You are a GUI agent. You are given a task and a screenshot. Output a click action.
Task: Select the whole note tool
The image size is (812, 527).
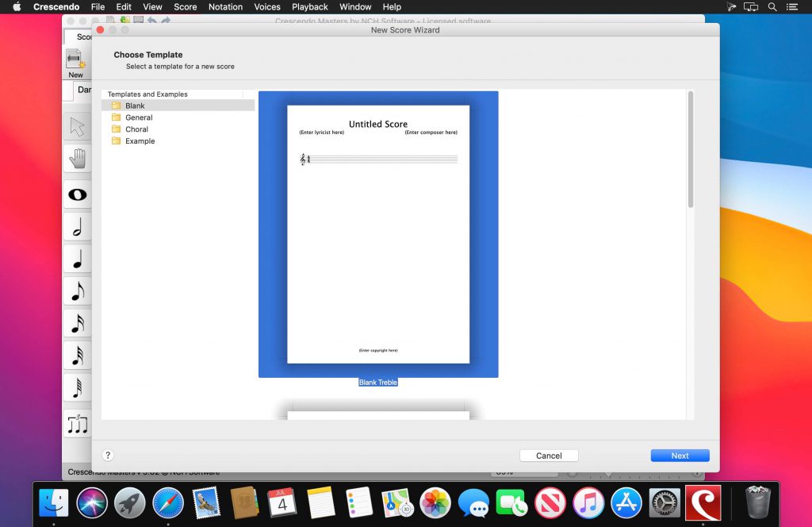(77, 193)
